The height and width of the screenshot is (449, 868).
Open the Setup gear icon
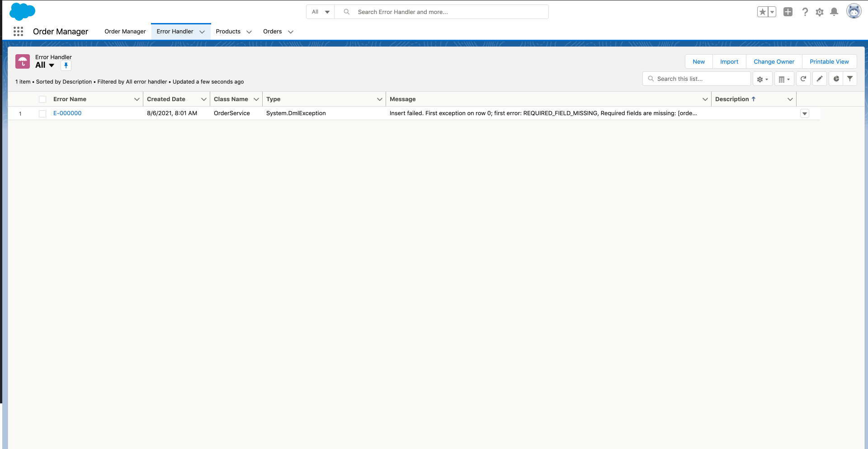[x=820, y=12]
